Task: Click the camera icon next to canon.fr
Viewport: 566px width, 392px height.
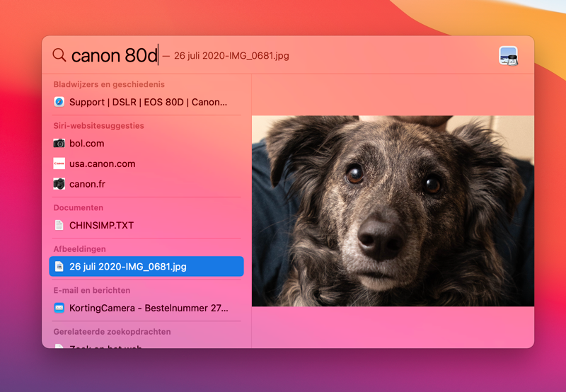Action: click(x=59, y=184)
